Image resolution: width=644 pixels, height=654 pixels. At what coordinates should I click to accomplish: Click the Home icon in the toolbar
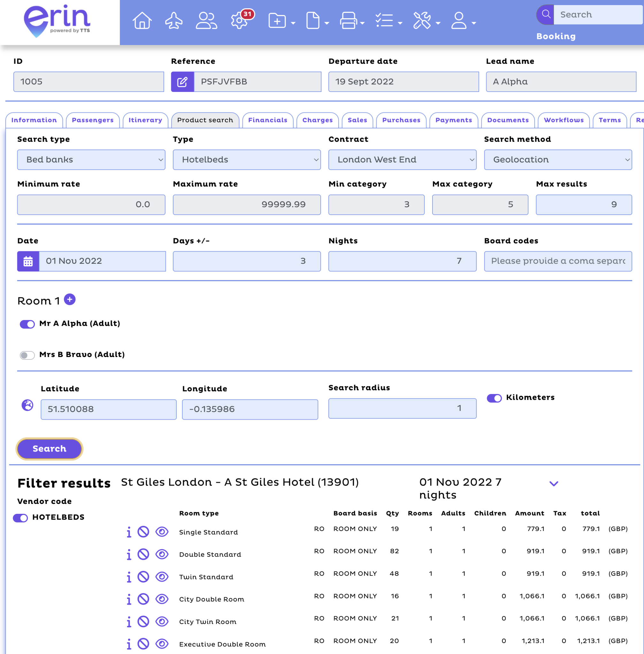[x=142, y=20]
